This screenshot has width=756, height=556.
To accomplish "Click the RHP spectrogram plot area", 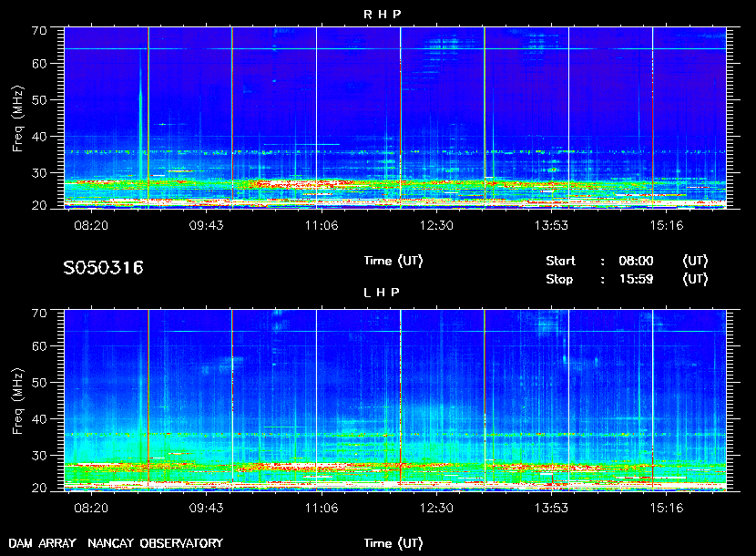I will pos(395,118).
